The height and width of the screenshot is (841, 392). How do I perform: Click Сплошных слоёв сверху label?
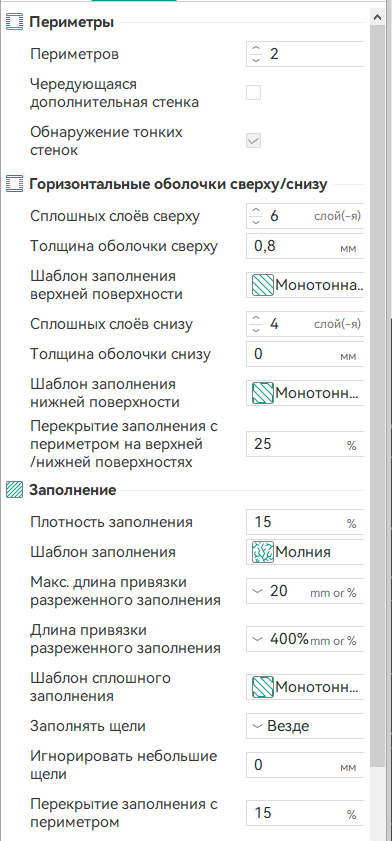point(115,216)
